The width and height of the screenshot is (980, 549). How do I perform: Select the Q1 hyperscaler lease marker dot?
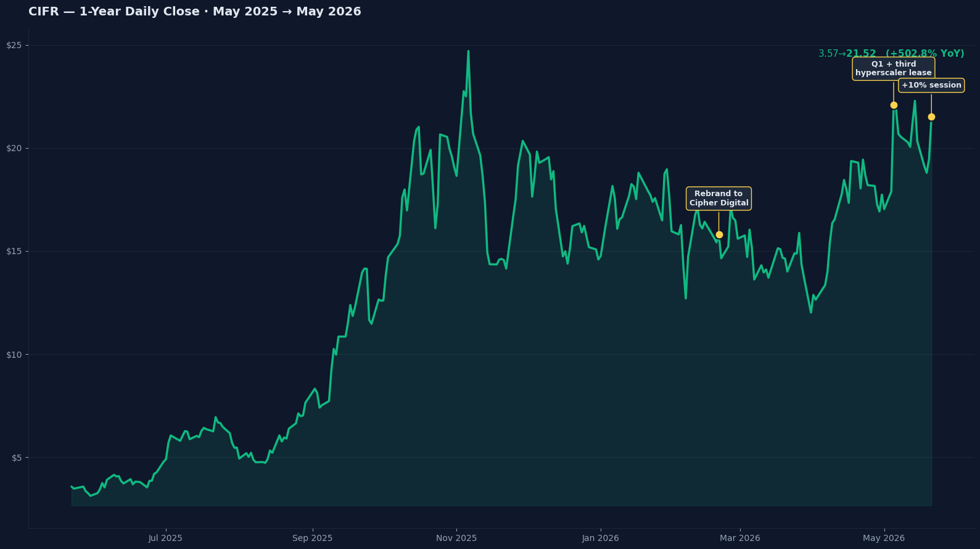pyautogui.click(x=894, y=105)
